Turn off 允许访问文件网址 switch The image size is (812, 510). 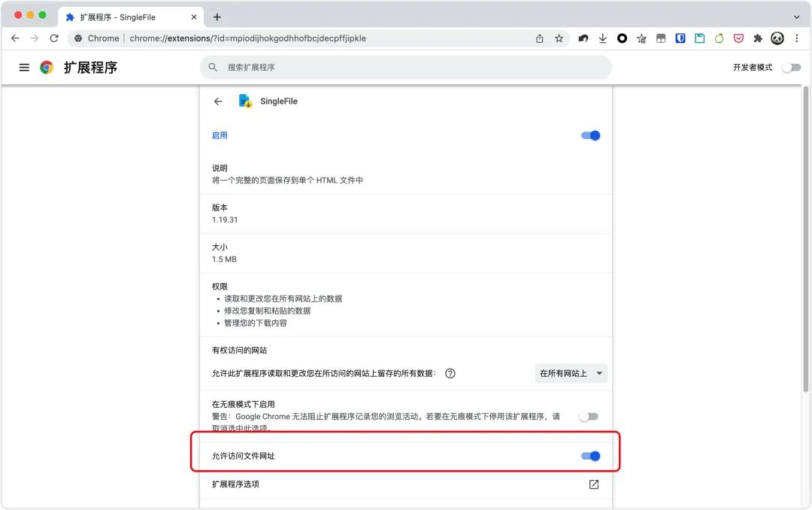coord(590,456)
